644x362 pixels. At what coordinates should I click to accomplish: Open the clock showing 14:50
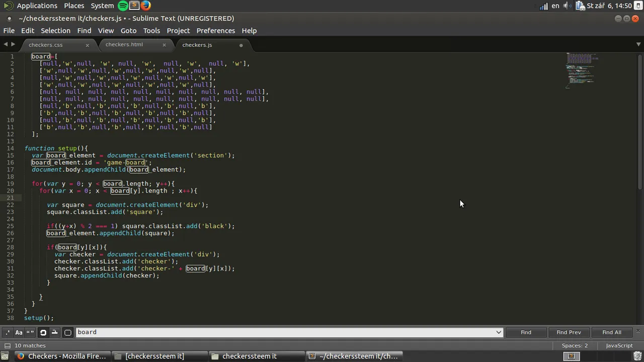[x=609, y=6]
